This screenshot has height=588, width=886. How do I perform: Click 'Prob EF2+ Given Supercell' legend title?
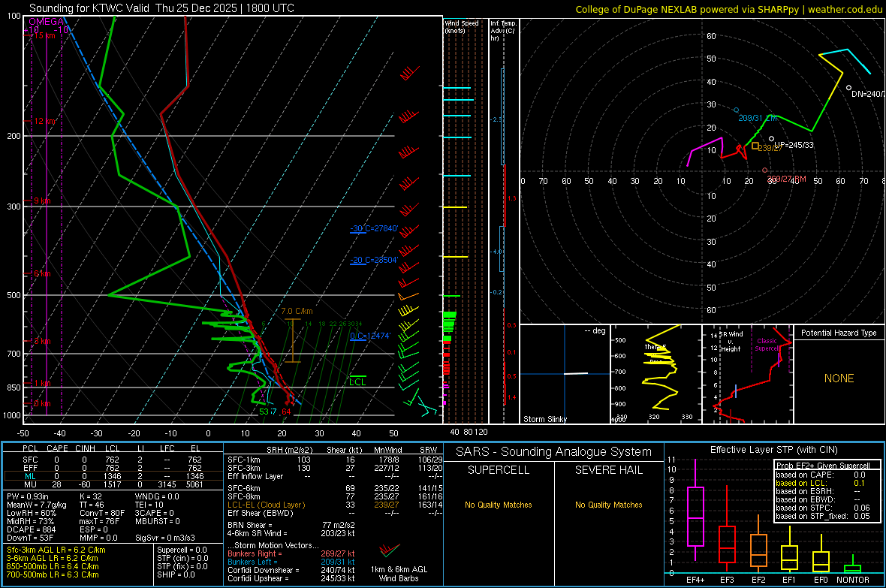coord(823,466)
